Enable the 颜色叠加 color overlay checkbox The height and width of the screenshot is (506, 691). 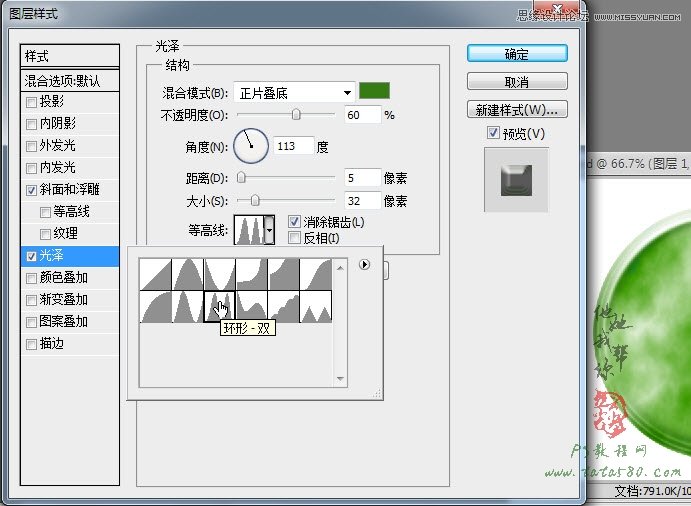[31, 278]
